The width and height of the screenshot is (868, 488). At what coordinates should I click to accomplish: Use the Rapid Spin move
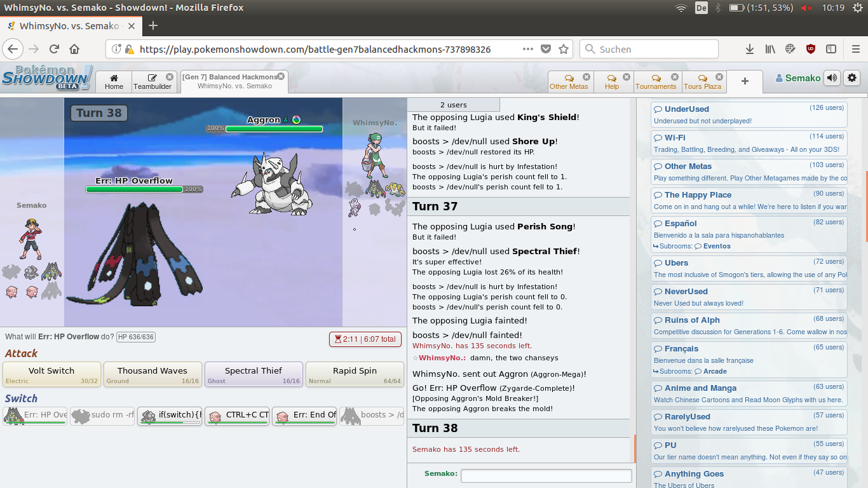(355, 374)
